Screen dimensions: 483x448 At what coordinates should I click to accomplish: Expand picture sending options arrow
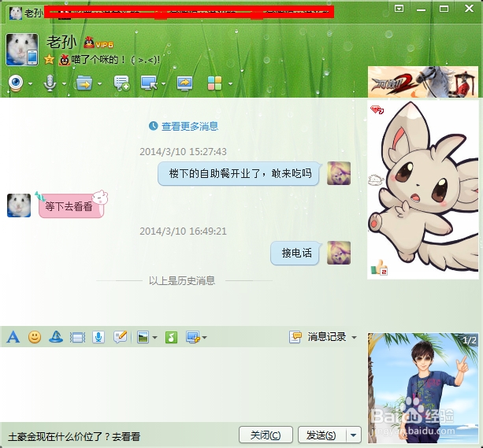click(x=154, y=338)
